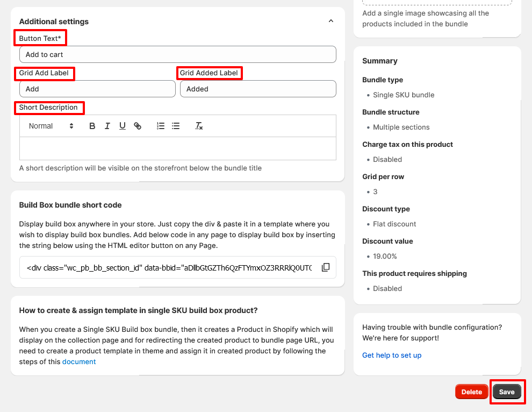Create a bullet list in description editor
Image resolution: width=532 pixels, height=412 pixels.
tap(175, 125)
